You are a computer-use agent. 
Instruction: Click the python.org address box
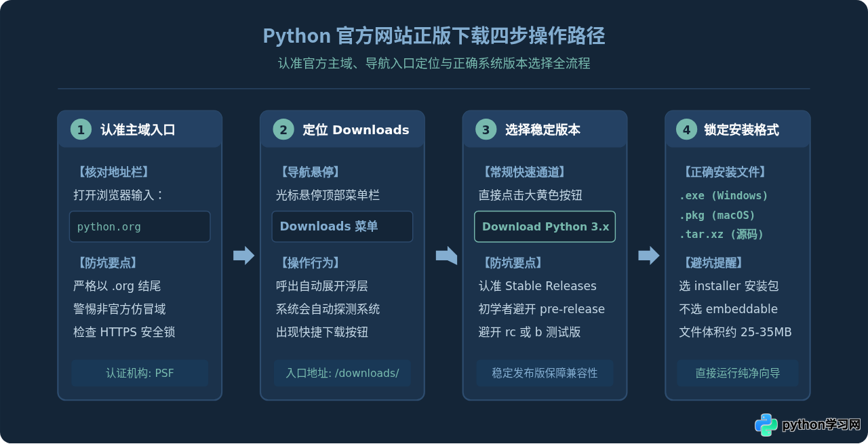pos(140,226)
